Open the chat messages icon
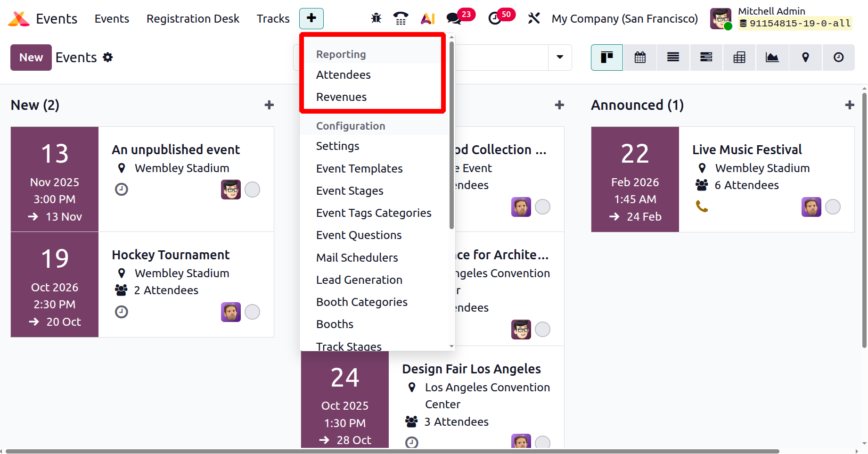868x454 pixels. tap(454, 18)
